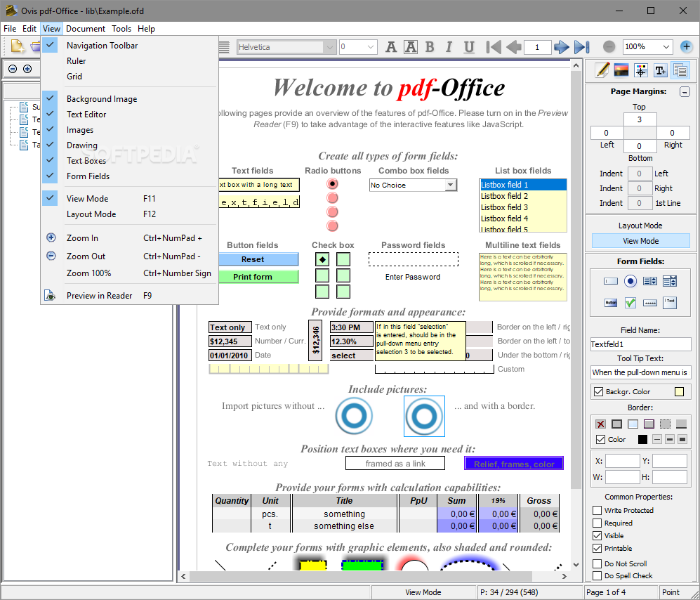Toggle bold with the B icon

pos(430,46)
